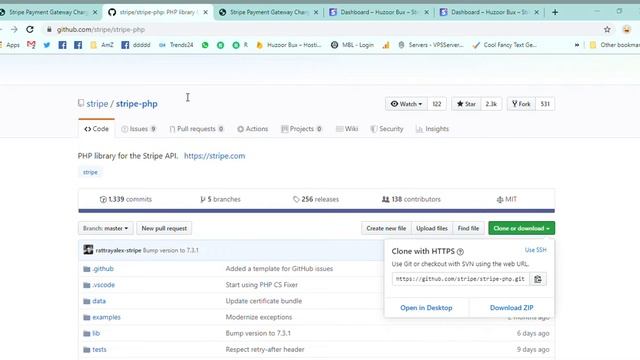View the 2.3k stargazers count

tap(491, 104)
